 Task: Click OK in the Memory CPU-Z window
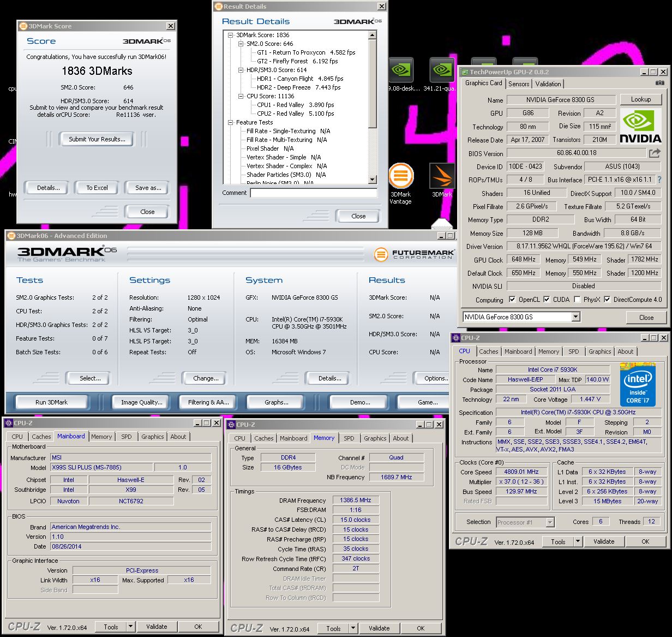click(x=421, y=628)
